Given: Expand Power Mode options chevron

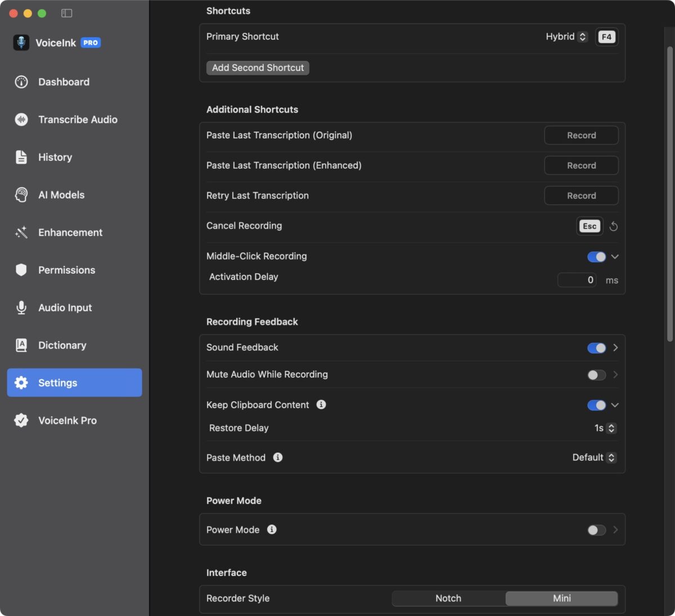Looking at the screenshot, I should pos(615,530).
